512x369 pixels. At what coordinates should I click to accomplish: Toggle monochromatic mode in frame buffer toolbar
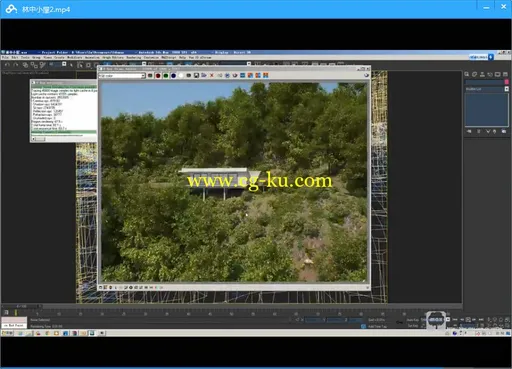[189, 76]
